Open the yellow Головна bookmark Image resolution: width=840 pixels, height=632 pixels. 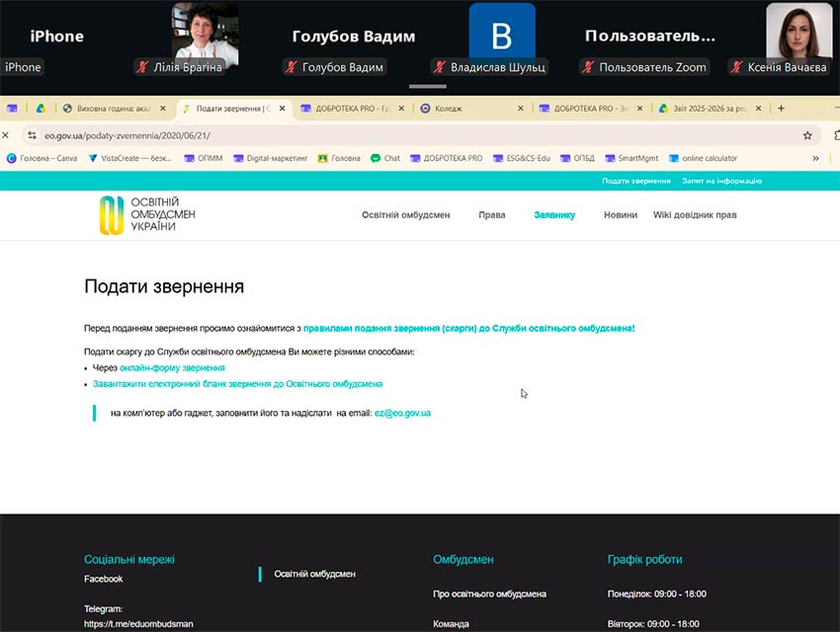coord(339,158)
